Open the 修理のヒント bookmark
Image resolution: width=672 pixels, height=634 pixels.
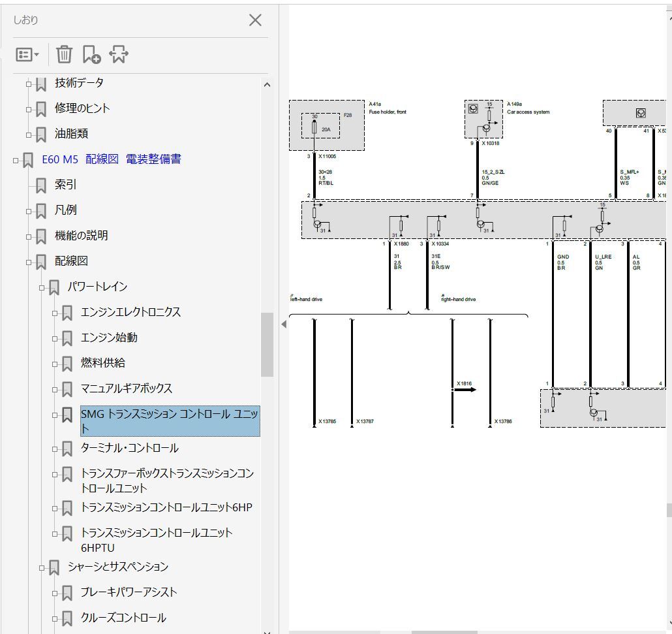pos(82,108)
